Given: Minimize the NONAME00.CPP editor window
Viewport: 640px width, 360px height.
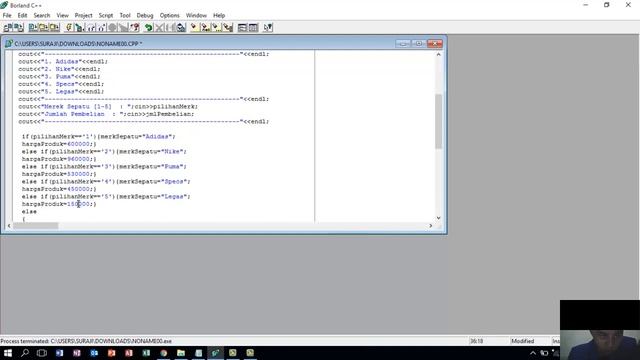Looking at the screenshot, I should click(x=403, y=43).
